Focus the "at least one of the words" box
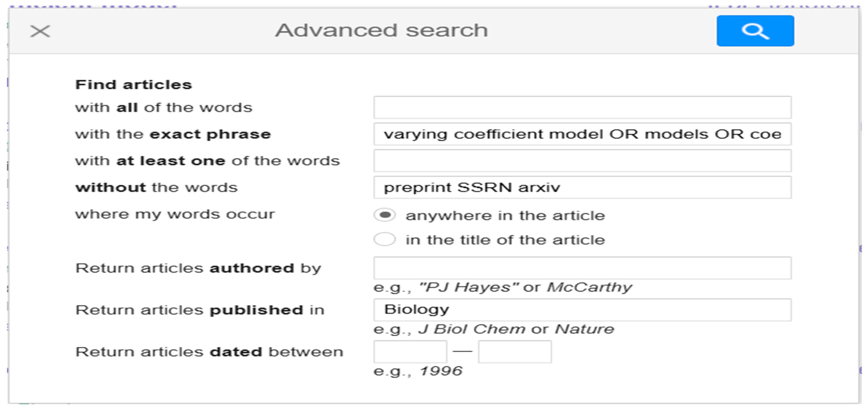The image size is (868, 409). pos(582,161)
